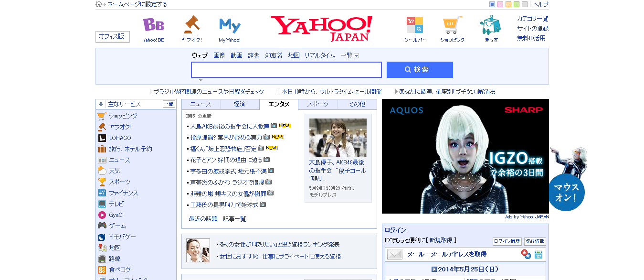Select the blue theme color swatch
644x280 pixels.
492,4
